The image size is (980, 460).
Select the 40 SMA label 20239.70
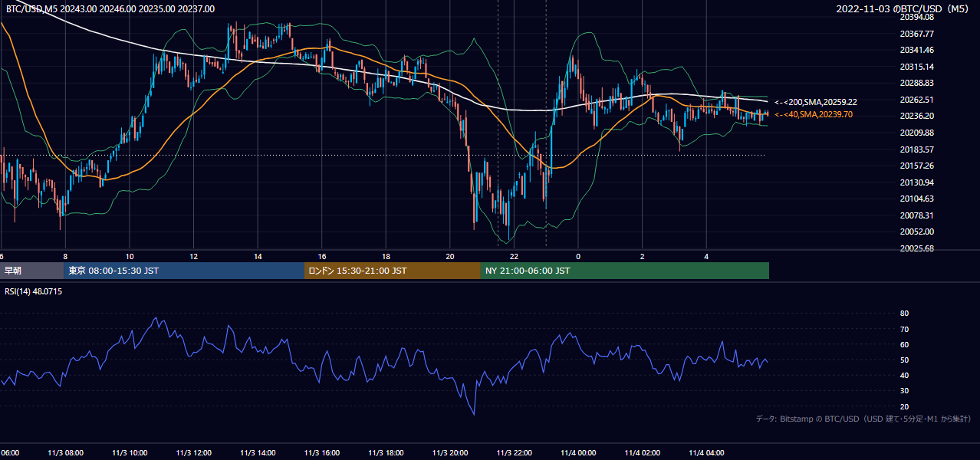814,114
